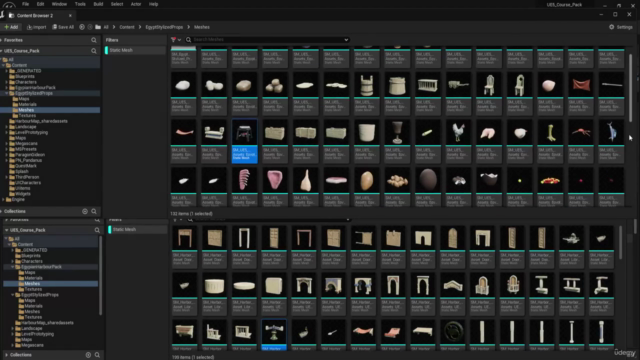Screen dimensions: 640x360
Task: Click the search icon in the Favorites header
Action: tap(94, 40)
